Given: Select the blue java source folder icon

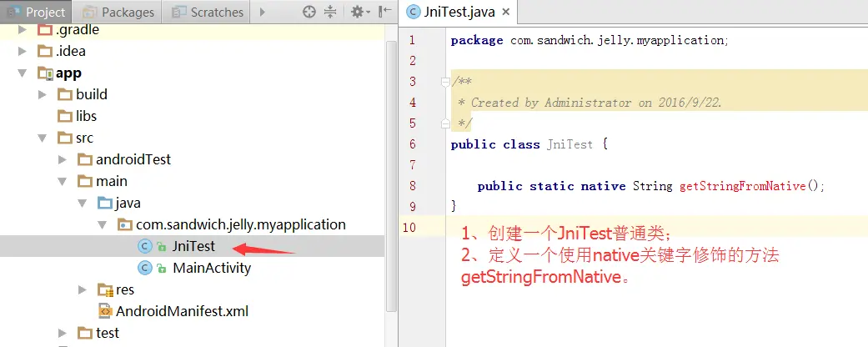Looking at the screenshot, I should [104, 203].
